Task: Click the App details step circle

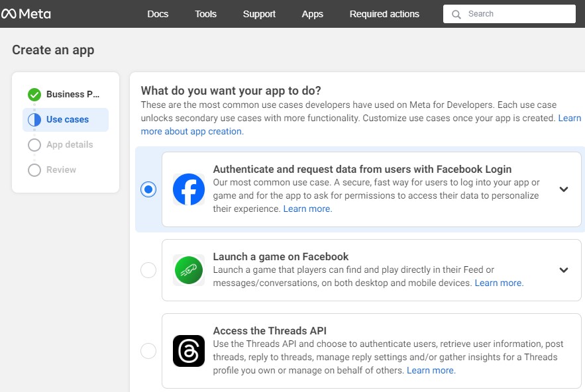Action: (34, 144)
